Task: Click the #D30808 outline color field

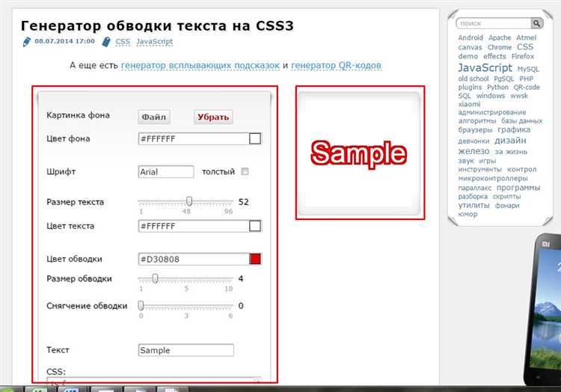Action: 193,259
